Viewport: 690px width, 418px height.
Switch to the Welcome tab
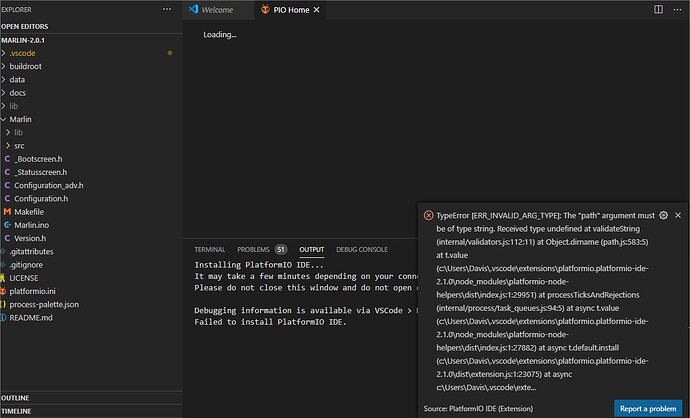pos(218,10)
